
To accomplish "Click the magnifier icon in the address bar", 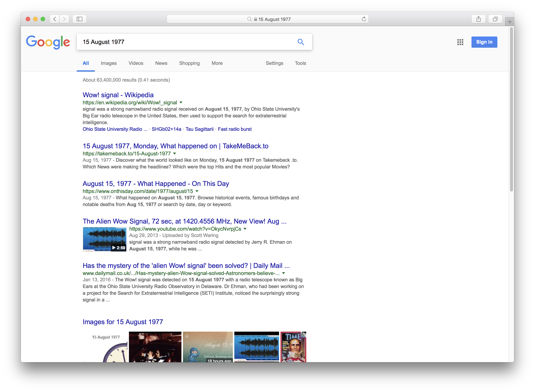I will pyautogui.click(x=249, y=19).
